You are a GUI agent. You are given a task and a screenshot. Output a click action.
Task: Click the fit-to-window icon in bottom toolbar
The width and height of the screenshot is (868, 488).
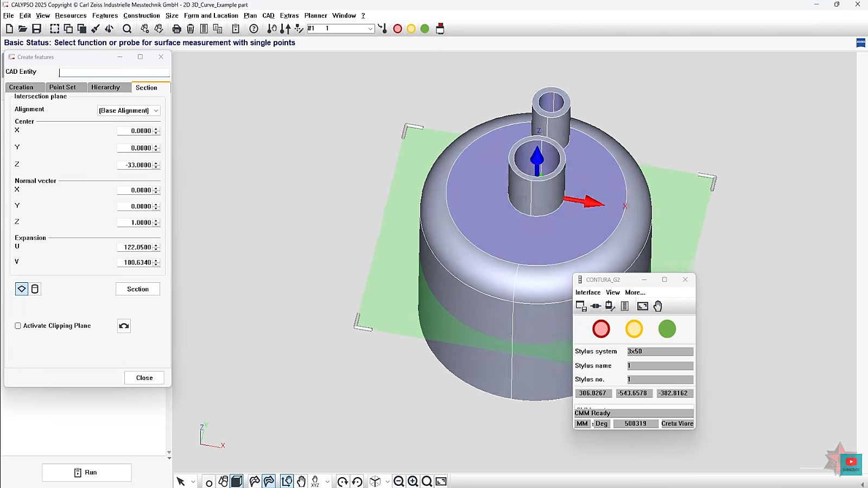(x=441, y=481)
